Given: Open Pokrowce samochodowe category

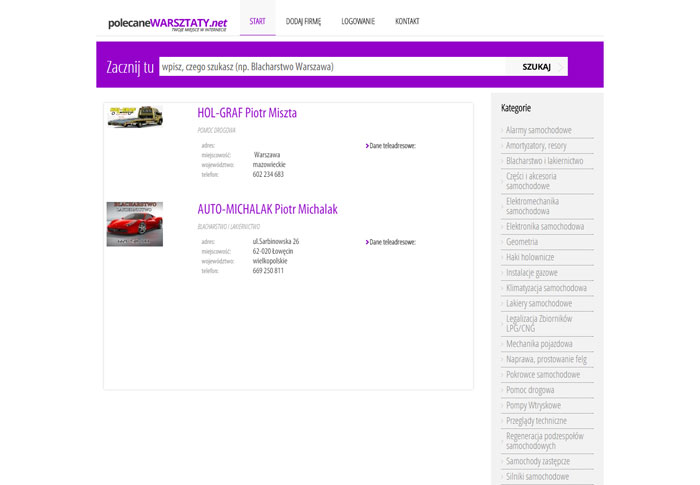Looking at the screenshot, I should (x=543, y=375).
